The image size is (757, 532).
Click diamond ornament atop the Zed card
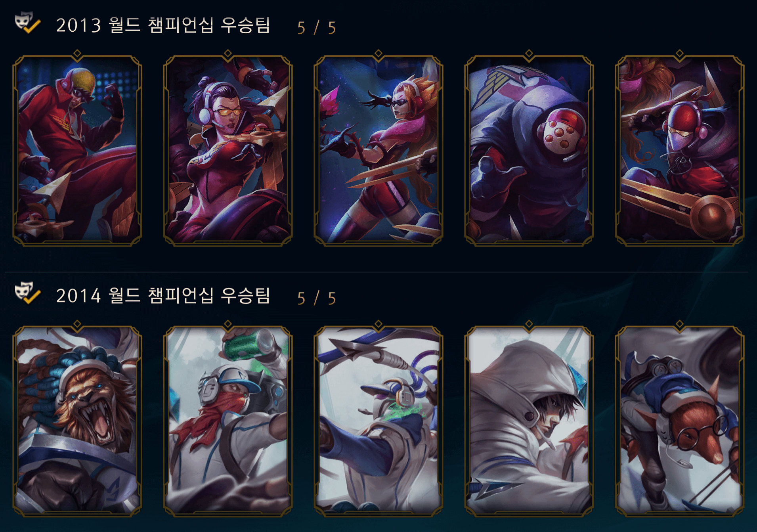(680, 53)
